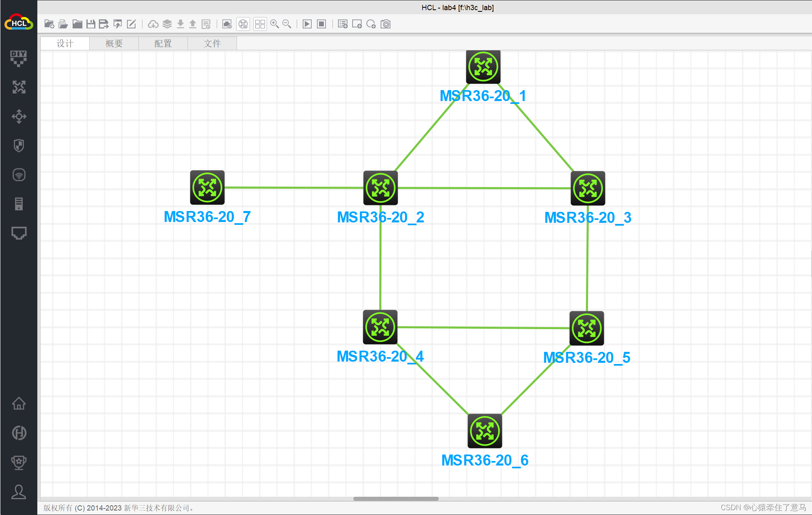Switch to the 概要 tab

tap(114, 43)
